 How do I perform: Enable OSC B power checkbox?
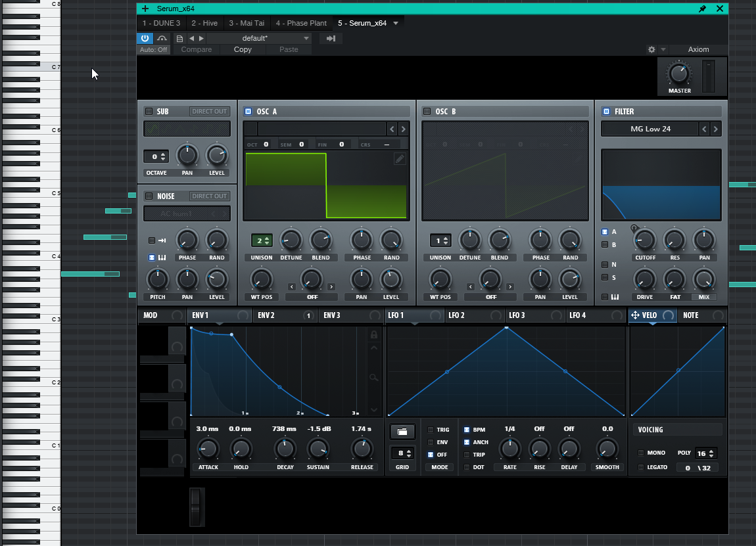[427, 111]
